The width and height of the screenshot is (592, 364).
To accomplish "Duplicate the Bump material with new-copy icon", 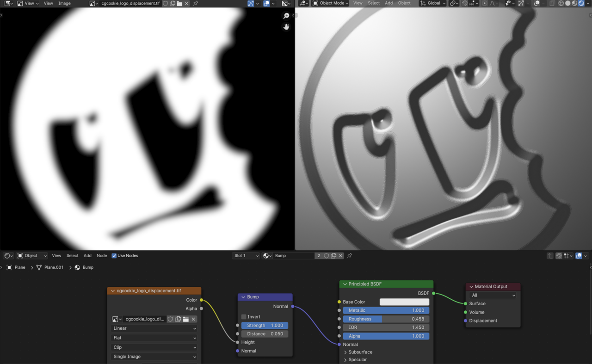I will 333,255.
